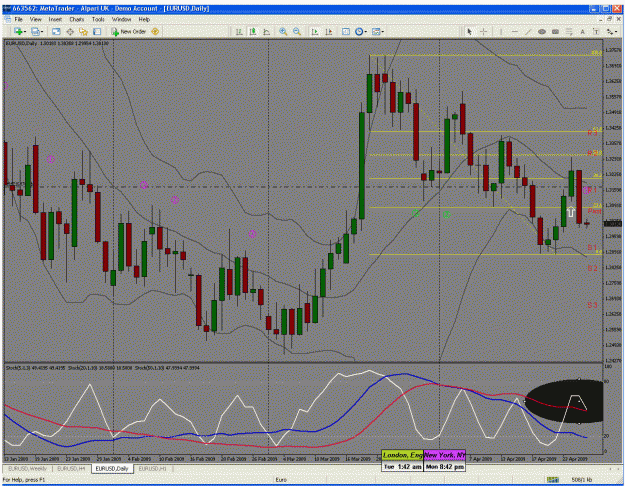The image size is (625, 486).
Task: Select the Horizontal Line drawing tool
Action: (515, 31)
